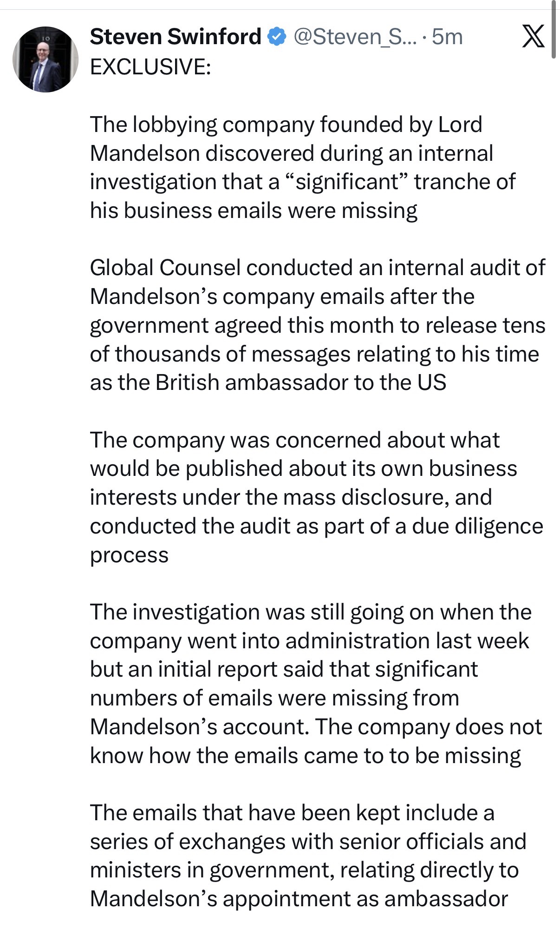
Task: Open the Steven Swinford display name link
Action: click(x=176, y=37)
